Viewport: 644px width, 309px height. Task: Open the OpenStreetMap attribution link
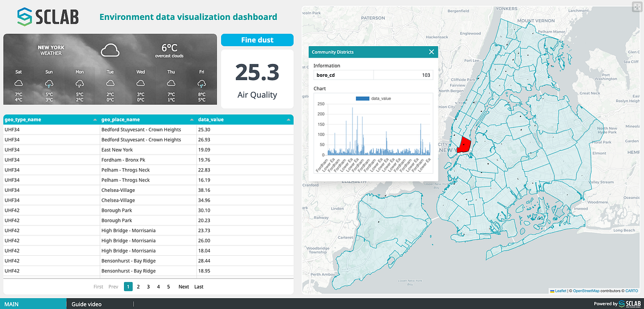587,291
